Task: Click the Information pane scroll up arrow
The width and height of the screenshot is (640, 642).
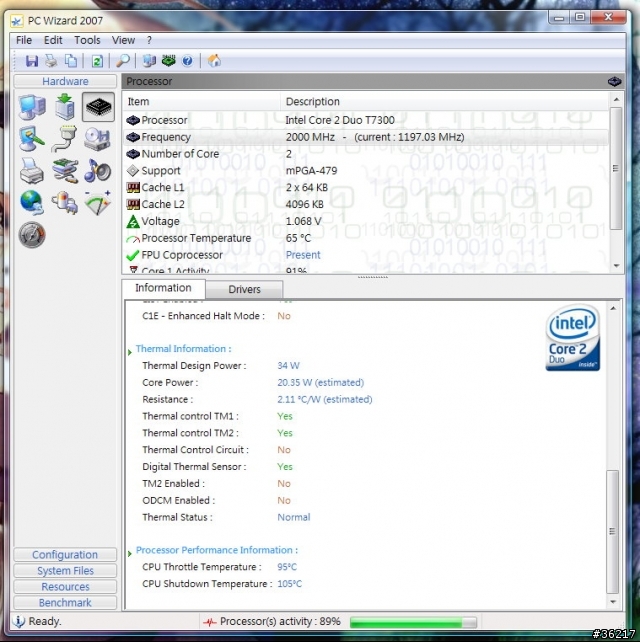Action: point(613,308)
